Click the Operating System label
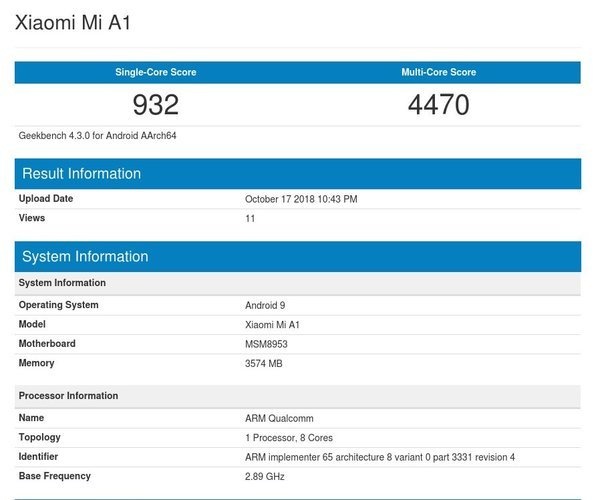The image size is (600, 500). [x=59, y=305]
